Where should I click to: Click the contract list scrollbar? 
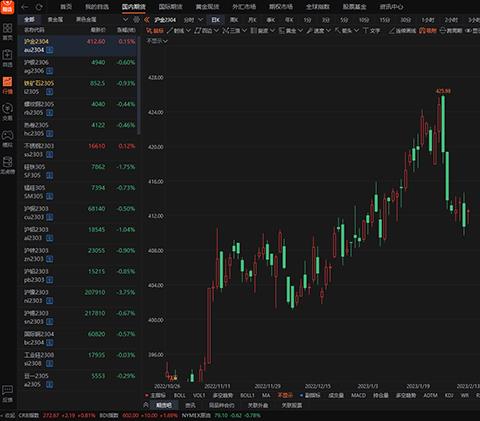[139, 85]
